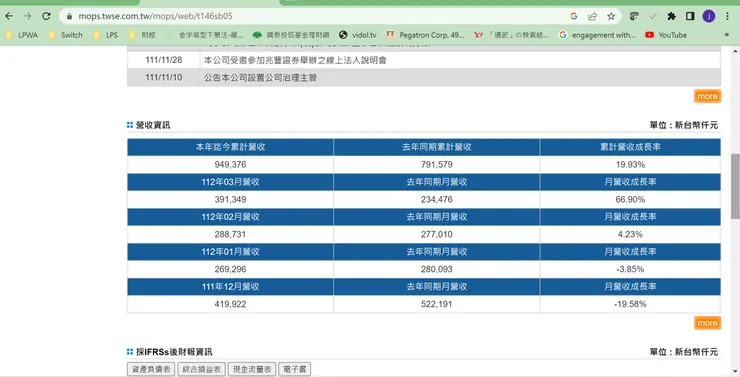740x377 pixels.
Task: Click the 112年01月營收 header
Action: 230,252
